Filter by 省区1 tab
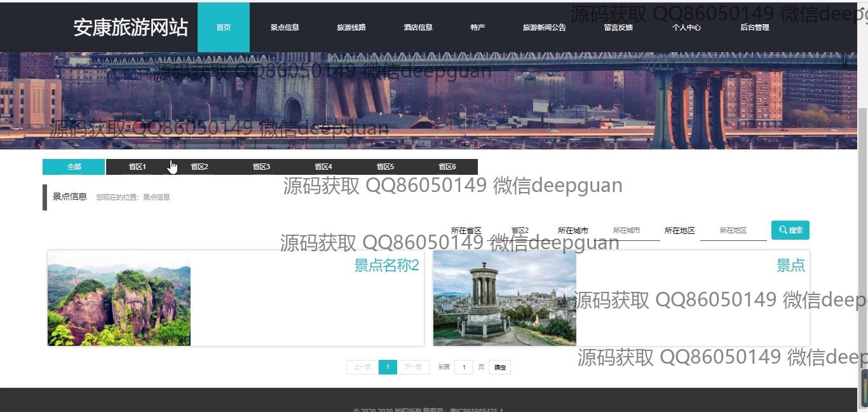The width and height of the screenshot is (868, 412). (x=137, y=167)
